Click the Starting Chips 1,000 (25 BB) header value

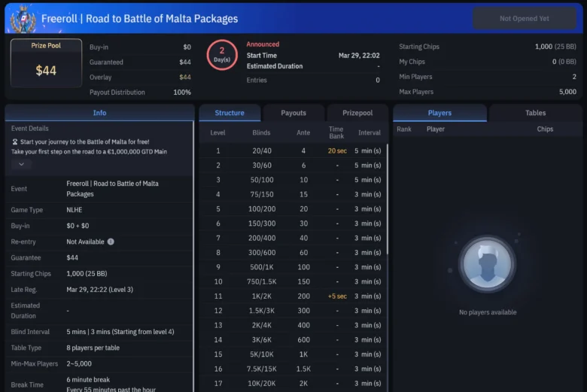[555, 47]
